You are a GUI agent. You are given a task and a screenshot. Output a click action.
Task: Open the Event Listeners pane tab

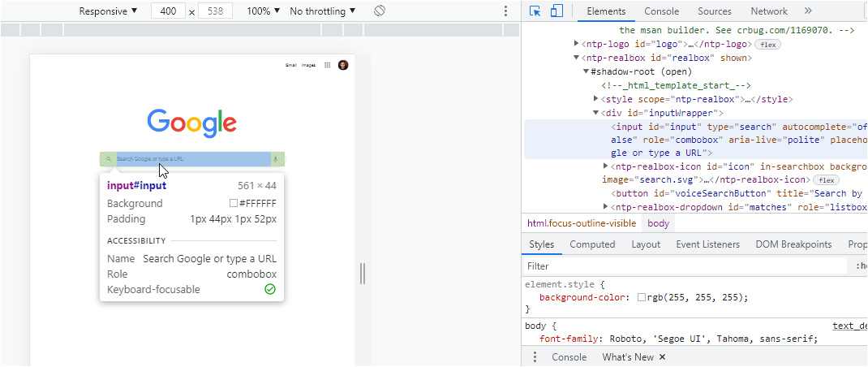tap(707, 244)
